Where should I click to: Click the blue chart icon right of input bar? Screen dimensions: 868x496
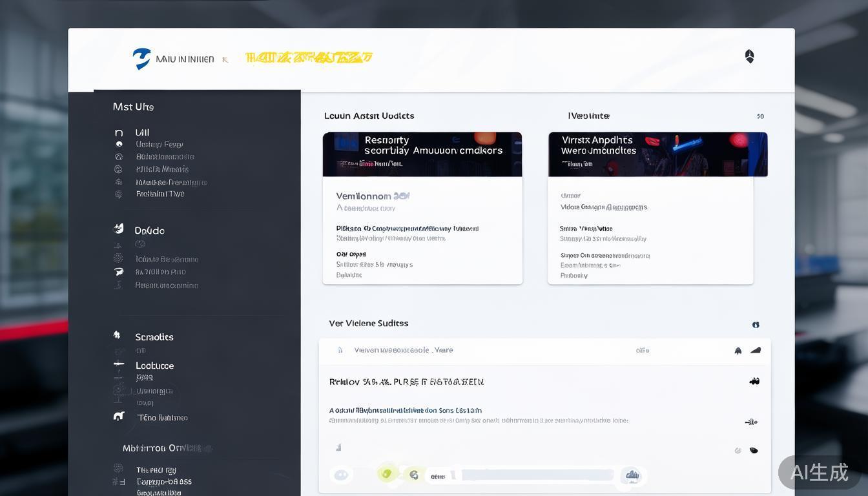[x=630, y=475]
